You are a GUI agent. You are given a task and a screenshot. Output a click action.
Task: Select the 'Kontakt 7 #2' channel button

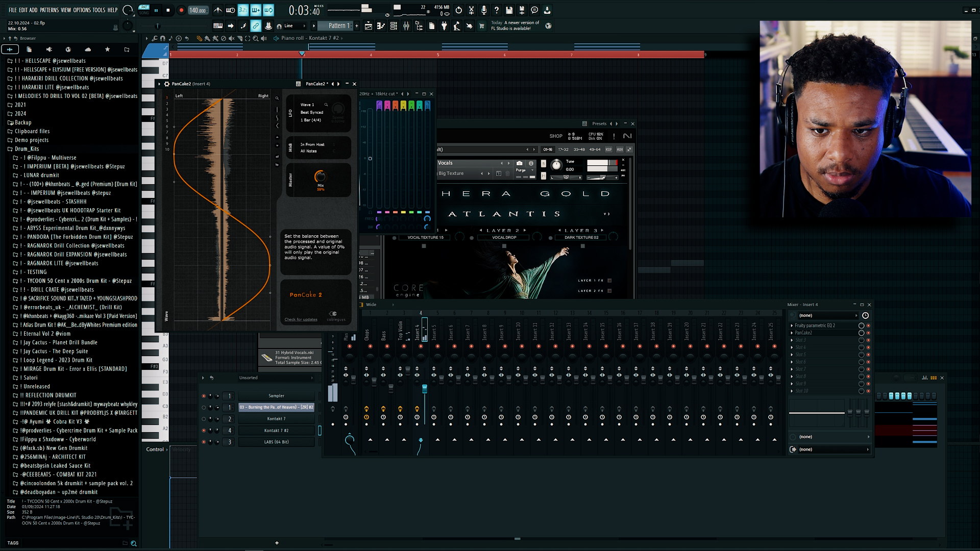point(276,431)
